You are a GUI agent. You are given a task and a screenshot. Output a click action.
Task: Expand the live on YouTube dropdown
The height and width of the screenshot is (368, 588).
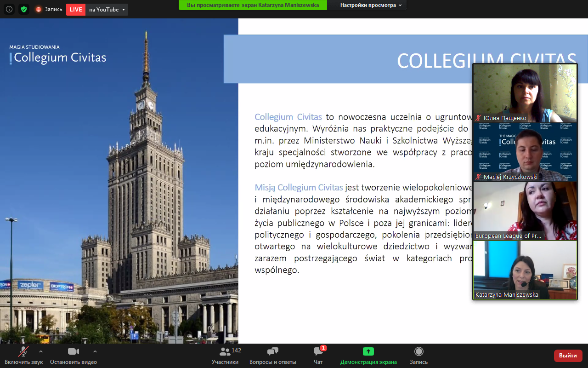pos(107,10)
